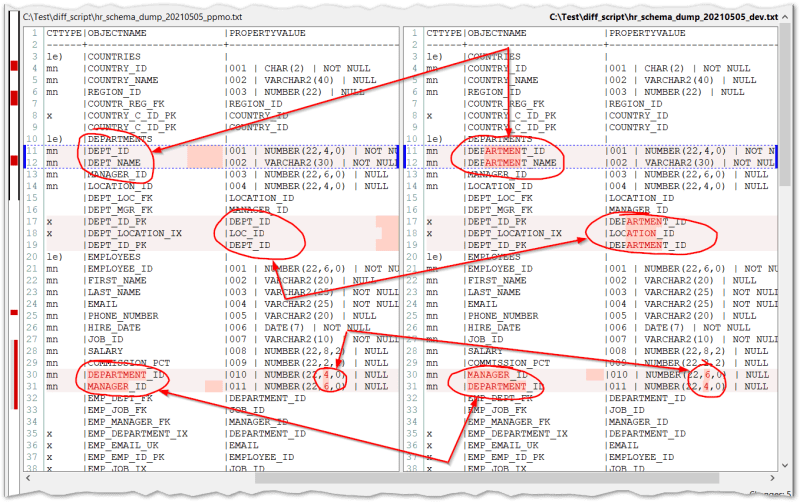Click PHONE_NUMBER in ppmo pane
The width and height of the screenshot is (800, 503).
point(123,316)
